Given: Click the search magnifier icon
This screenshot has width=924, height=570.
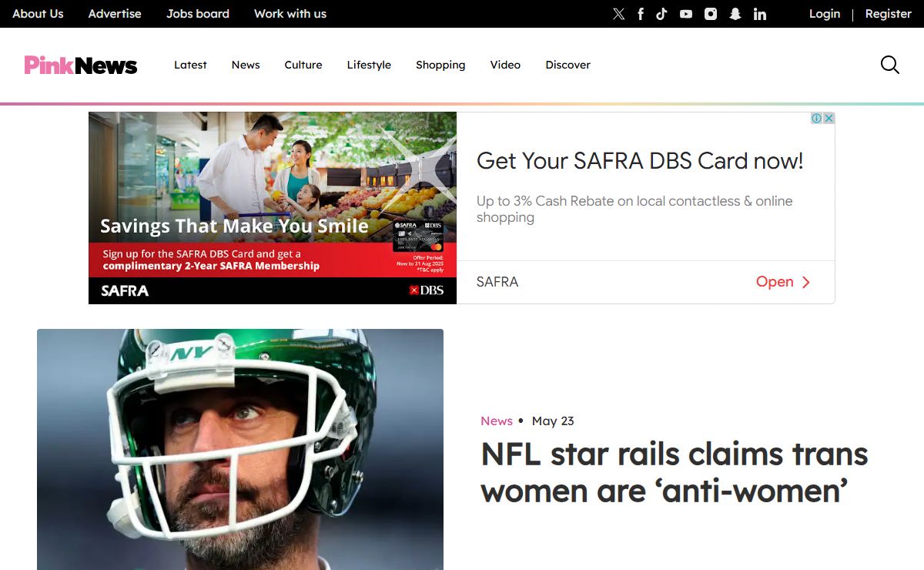Looking at the screenshot, I should pos(890,65).
